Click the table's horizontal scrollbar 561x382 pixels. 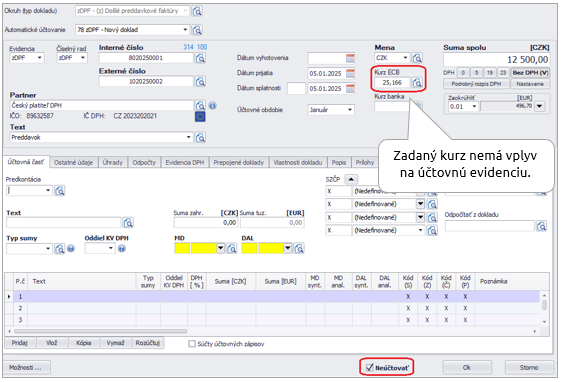[x=101, y=331]
